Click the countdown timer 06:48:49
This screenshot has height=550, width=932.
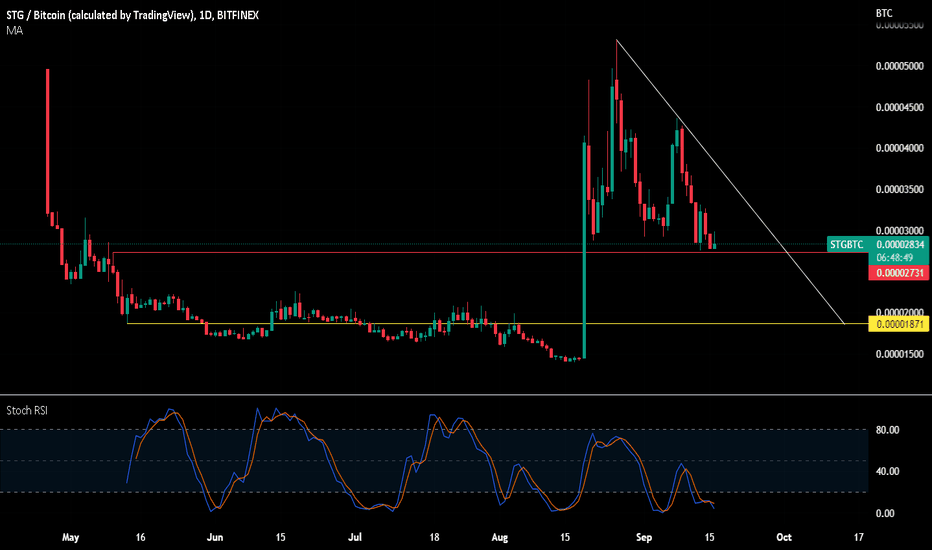[x=895, y=257]
